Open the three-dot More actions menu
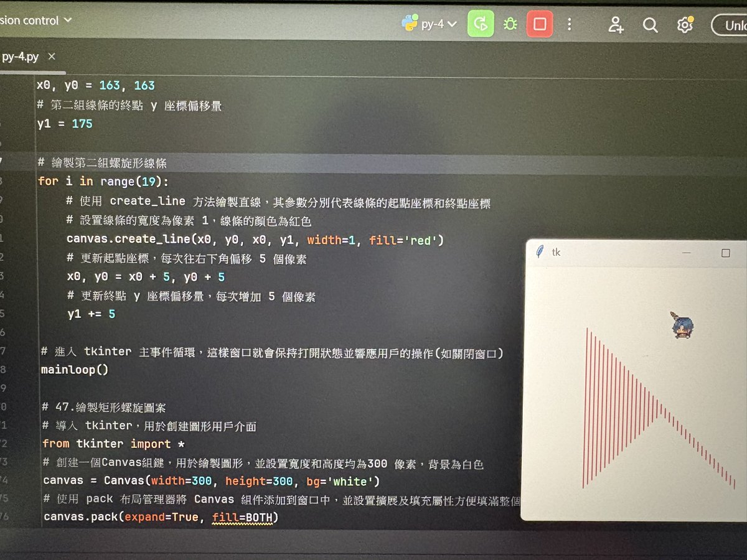This screenshot has height=560, width=747. [x=570, y=24]
